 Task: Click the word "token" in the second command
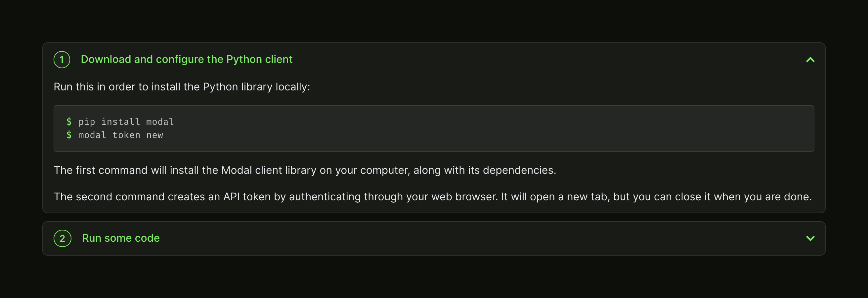126,135
